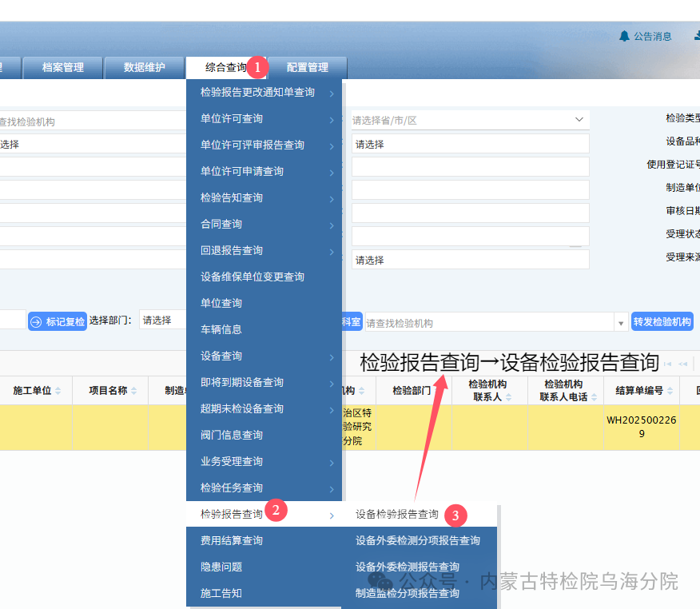Open the 检验机构 search field dropdown arrow
700x609 pixels.
[621, 320]
